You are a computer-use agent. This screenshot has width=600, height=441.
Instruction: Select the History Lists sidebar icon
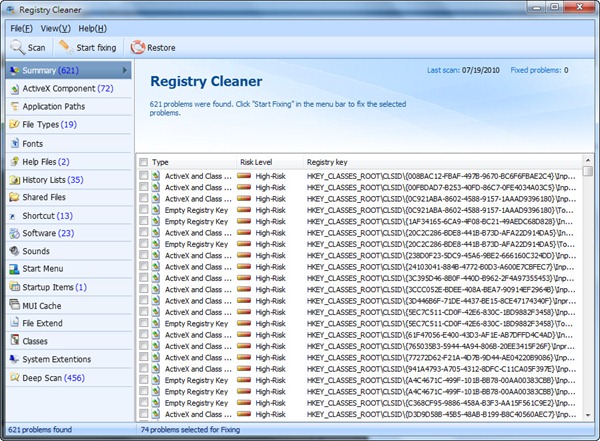[x=13, y=179]
